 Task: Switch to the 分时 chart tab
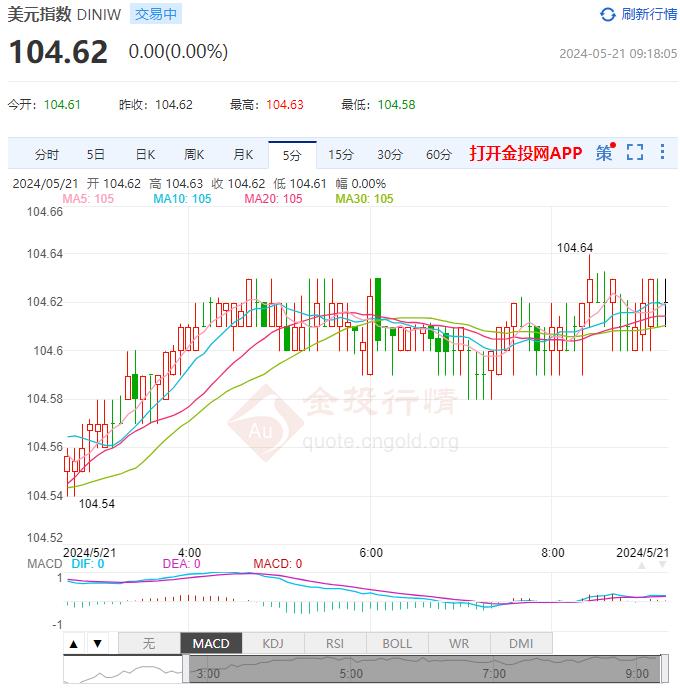47,154
